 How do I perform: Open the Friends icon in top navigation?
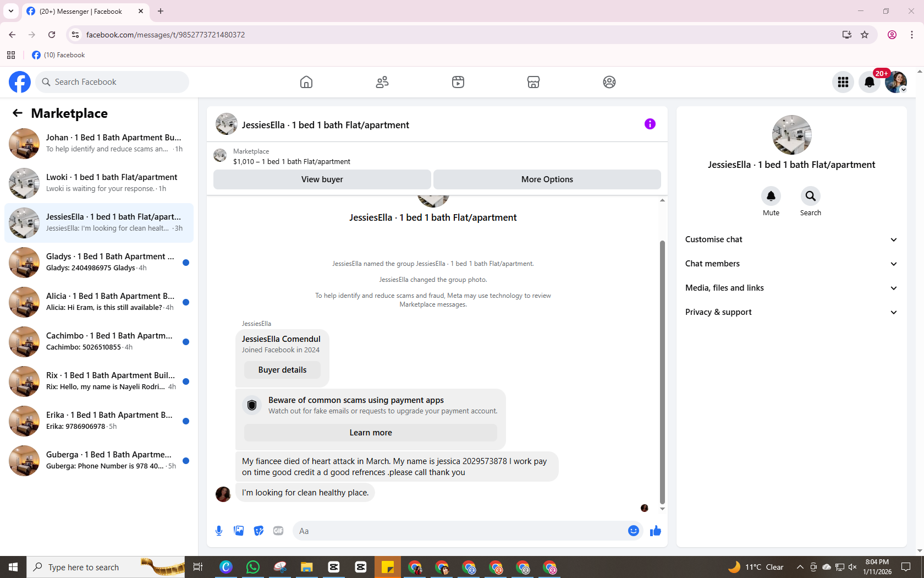(382, 82)
